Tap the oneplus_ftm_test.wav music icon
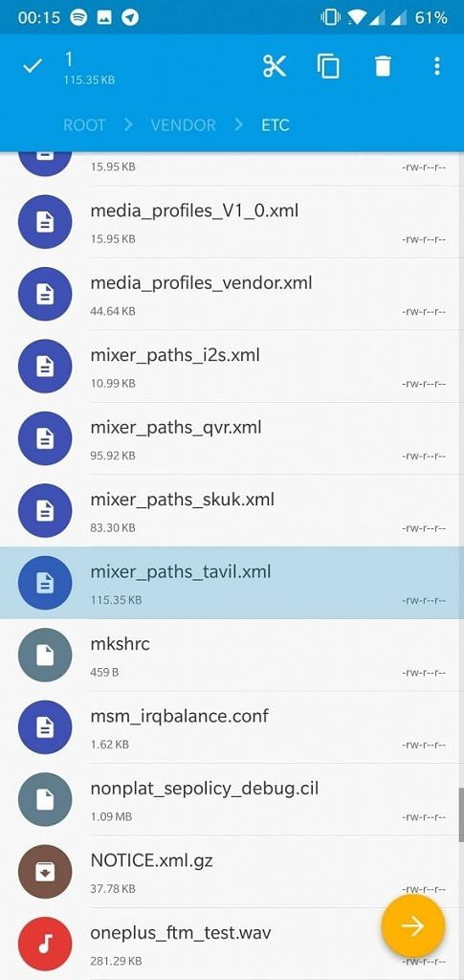This screenshot has height=980, width=464. [x=44, y=944]
